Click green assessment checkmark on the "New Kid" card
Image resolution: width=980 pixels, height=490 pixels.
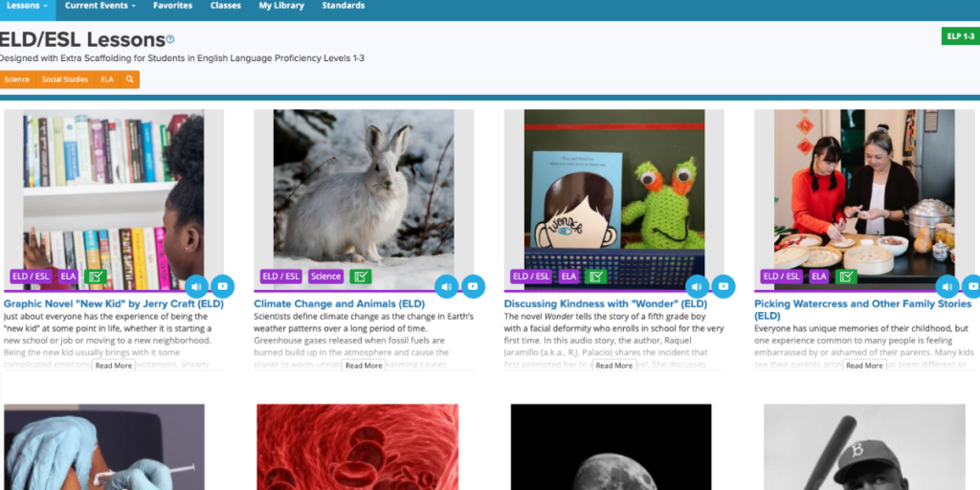pyautogui.click(x=96, y=277)
